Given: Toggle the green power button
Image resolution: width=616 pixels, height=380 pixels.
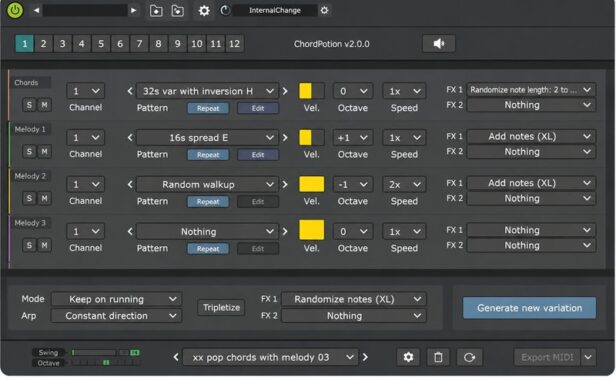Looking at the screenshot, I should pos(15,10).
